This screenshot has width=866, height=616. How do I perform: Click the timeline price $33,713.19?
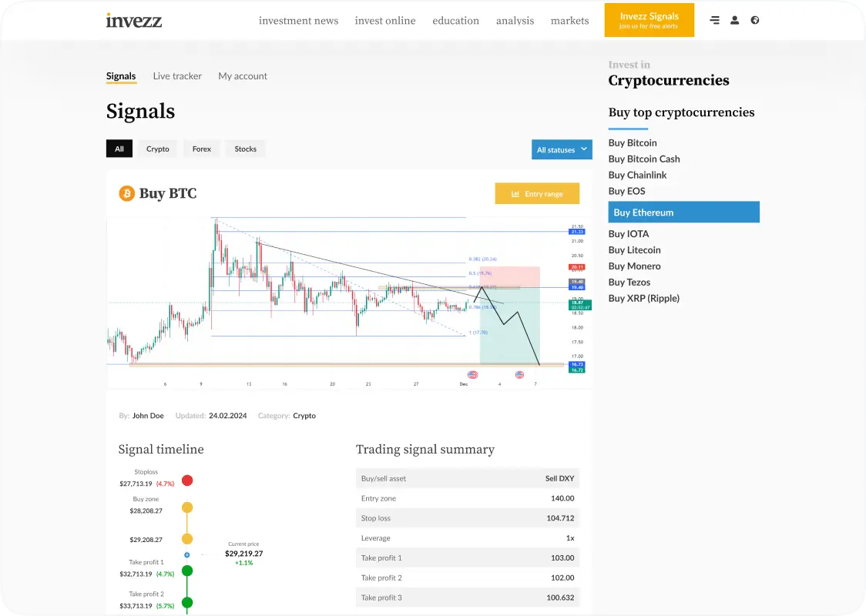pyautogui.click(x=136, y=606)
